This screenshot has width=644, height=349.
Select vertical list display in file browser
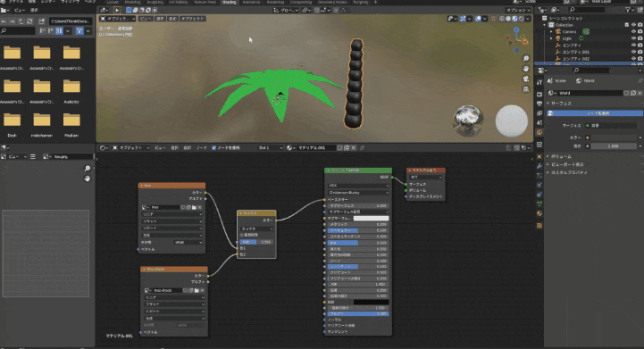[43, 30]
